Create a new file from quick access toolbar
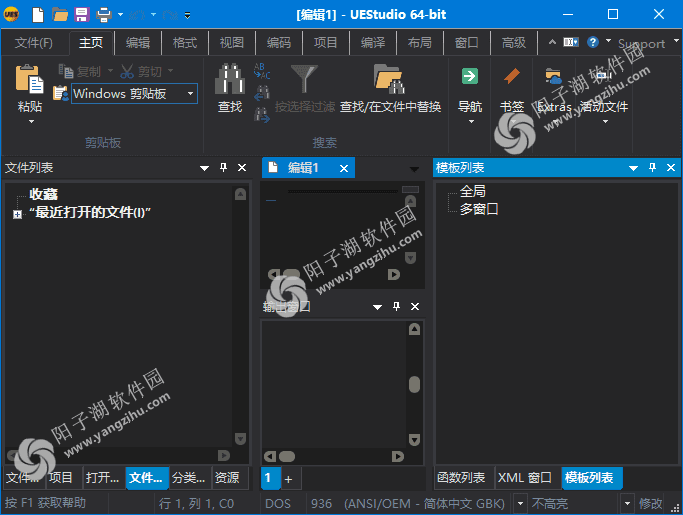 click(38, 14)
